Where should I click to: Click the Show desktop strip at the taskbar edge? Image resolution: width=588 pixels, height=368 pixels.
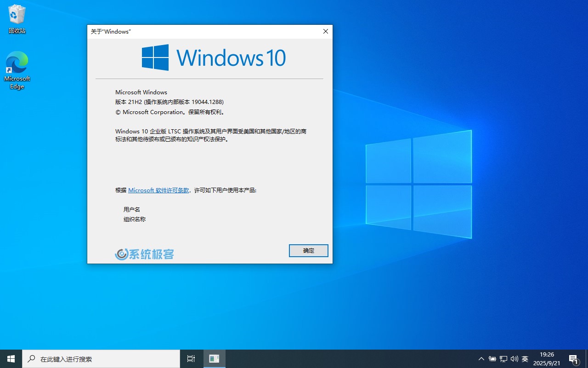(x=587, y=359)
